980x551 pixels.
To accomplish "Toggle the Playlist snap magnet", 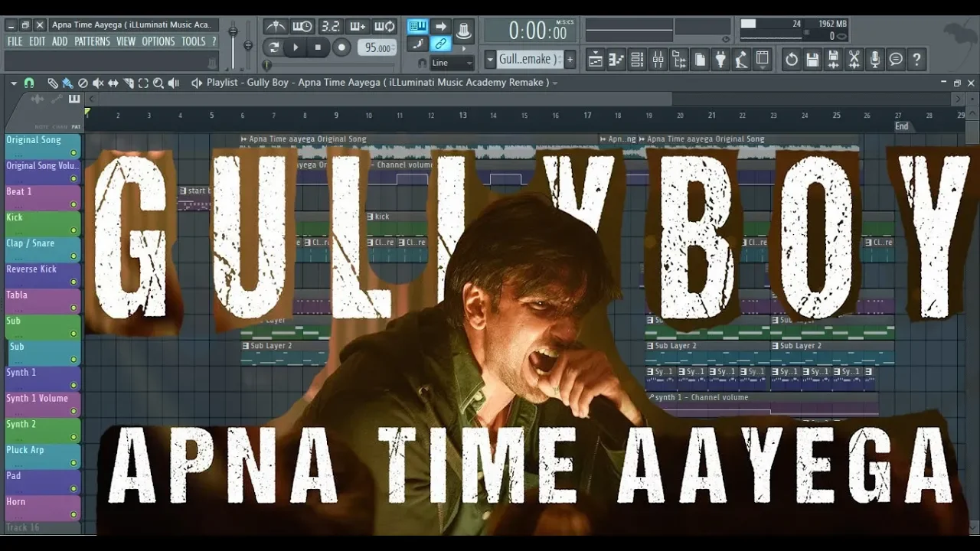I will pyautogui.click(x=29, y=83).
